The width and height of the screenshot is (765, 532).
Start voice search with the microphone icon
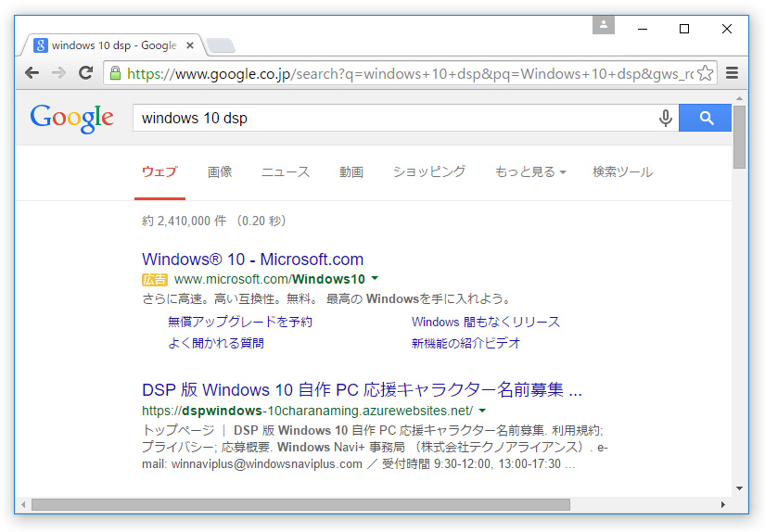666,118
